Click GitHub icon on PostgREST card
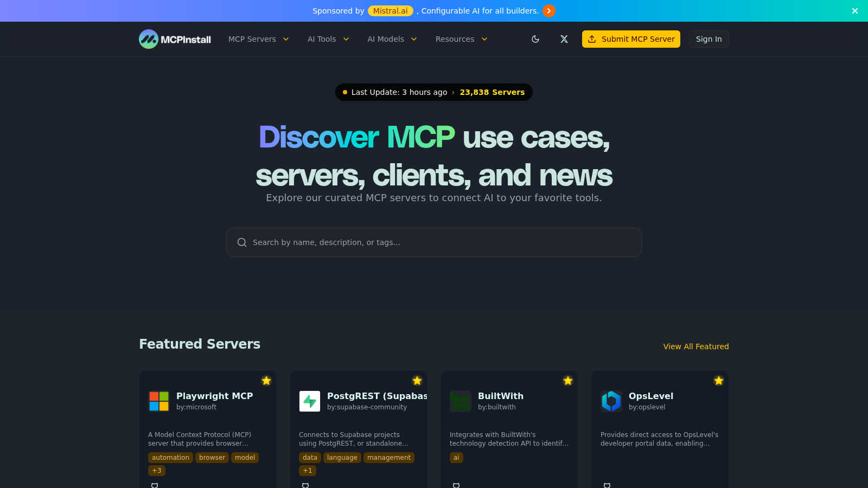The image size is (868, 488). pos(305,485)
